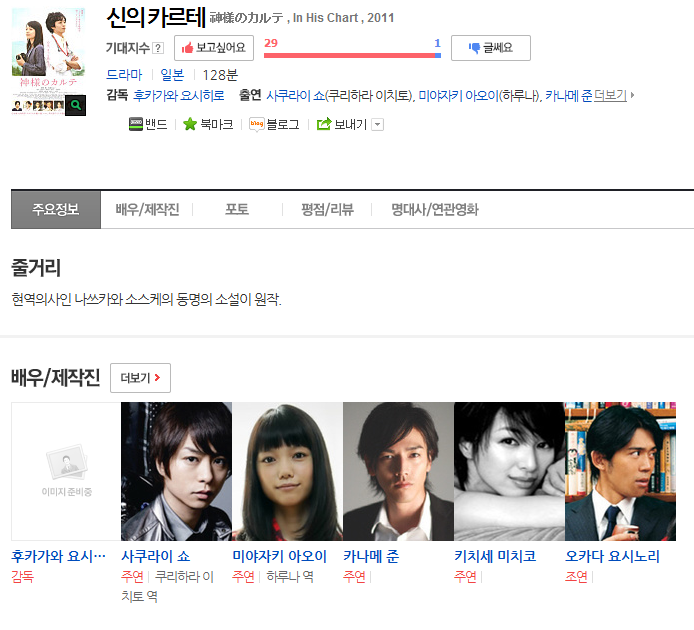The width and height of the screenshot is (694, 630).
Task: Click the 드라마 genre link
Action: tap(124, 75)
